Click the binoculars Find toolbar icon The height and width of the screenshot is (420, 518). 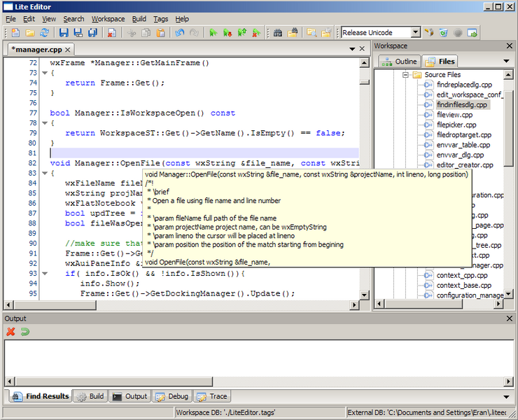pos(277,33)
